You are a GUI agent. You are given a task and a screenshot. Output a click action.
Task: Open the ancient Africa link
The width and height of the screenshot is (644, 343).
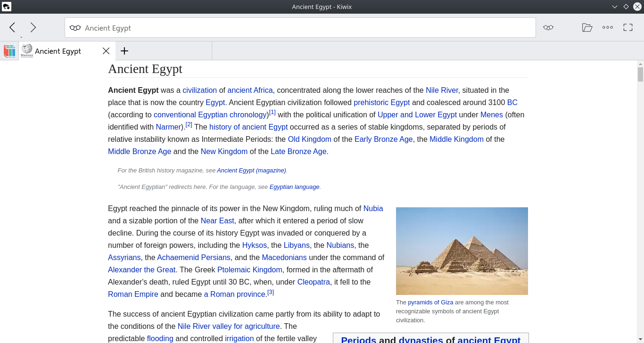point(250,90)
